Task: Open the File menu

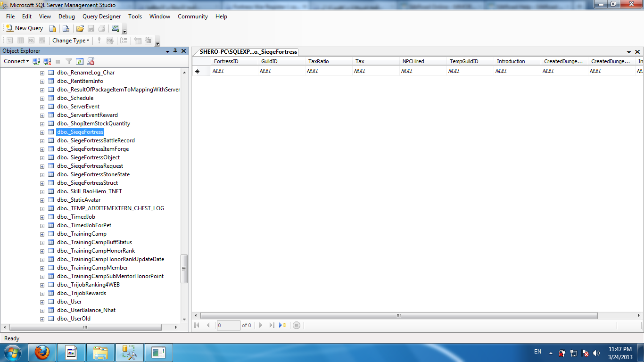Action: tap(10, 16)
